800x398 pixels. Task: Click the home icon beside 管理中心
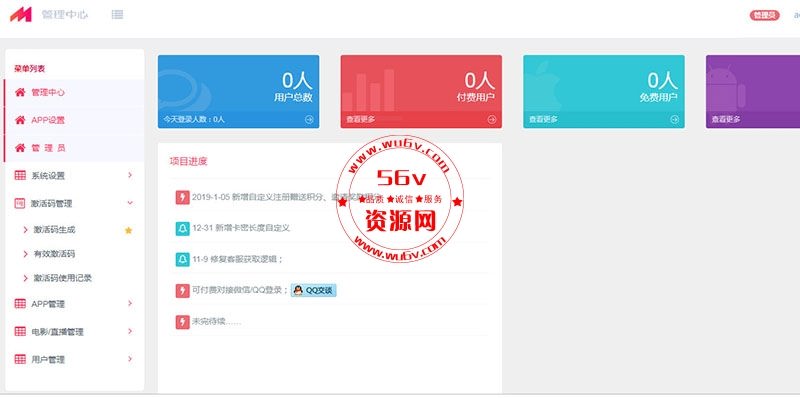[x=20, y=92]
